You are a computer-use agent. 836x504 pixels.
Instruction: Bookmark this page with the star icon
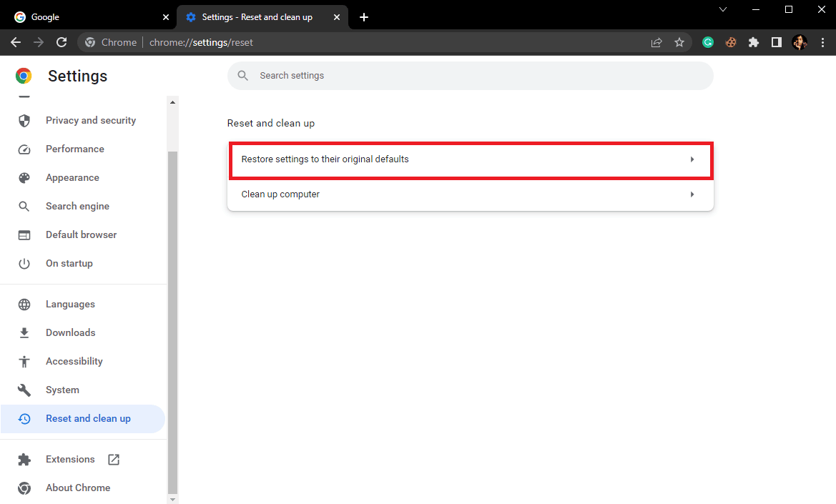click(679, 42)
